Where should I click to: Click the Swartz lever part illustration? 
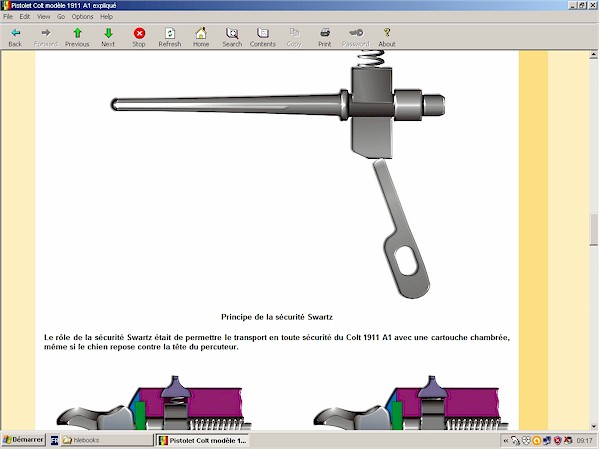coord(401,229)
